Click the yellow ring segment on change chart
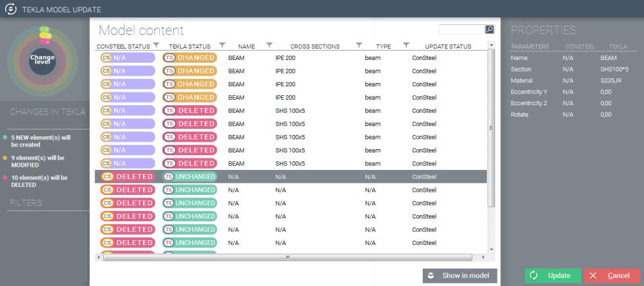The height and width of the screenshot is (286, 644). pos(45,35)
